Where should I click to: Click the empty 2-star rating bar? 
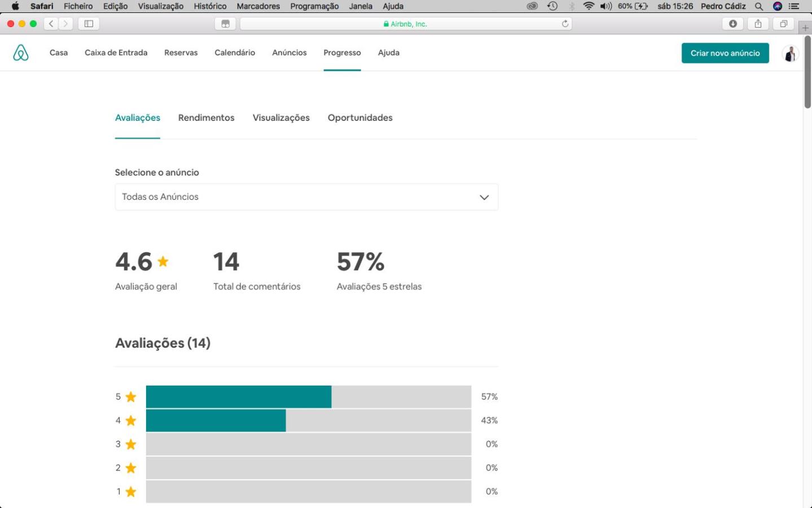coord(309,468)
